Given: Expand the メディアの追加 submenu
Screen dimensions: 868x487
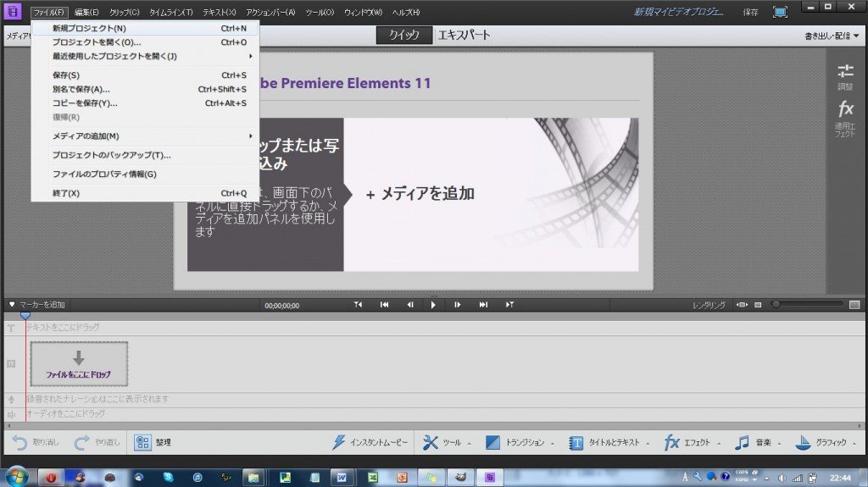Looking at the screenshot, I should tap(145, 136).
